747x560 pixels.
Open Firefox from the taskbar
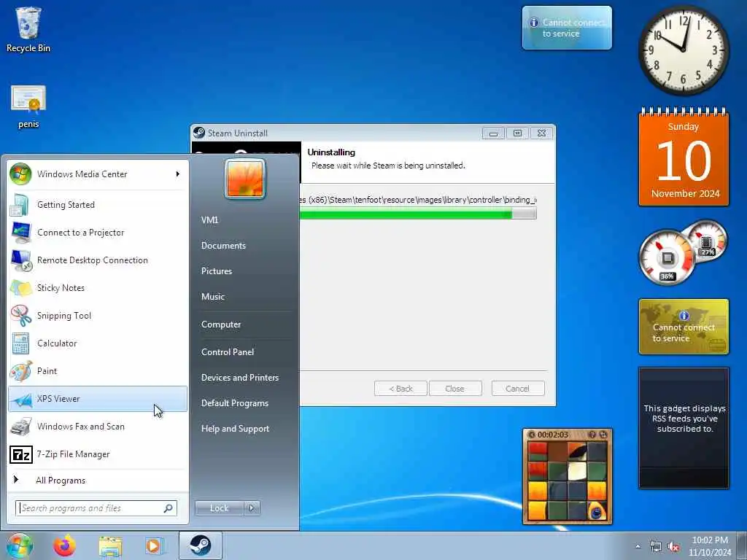click(64, 545)
